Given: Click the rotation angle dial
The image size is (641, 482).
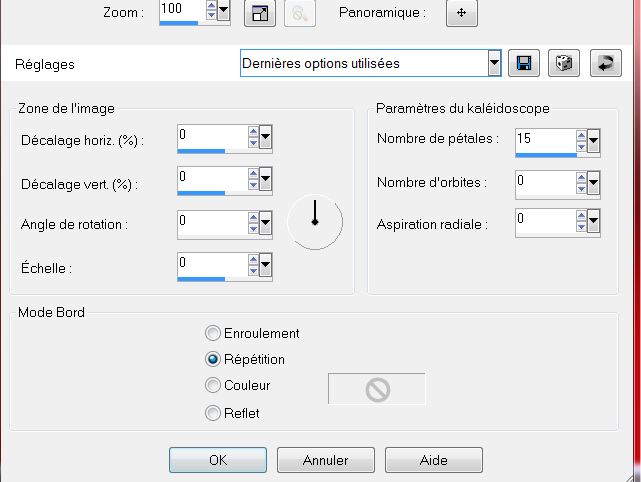Looking at the screenshot, I should point(315,222).
